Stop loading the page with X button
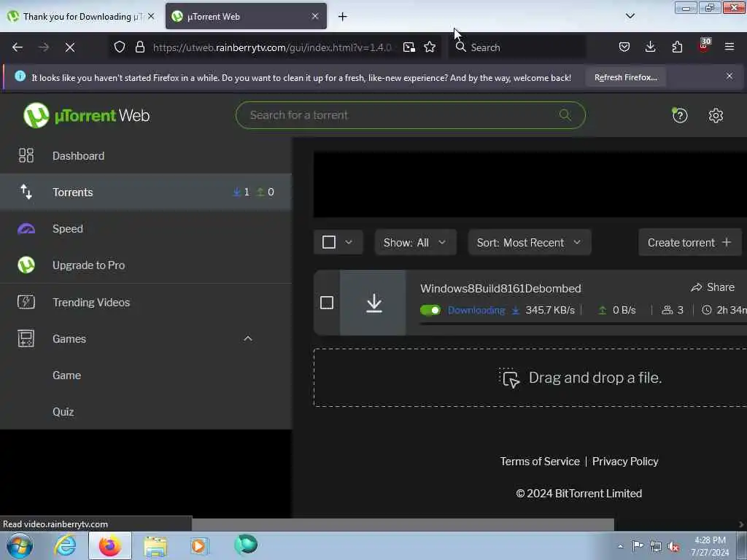 pos(69,47)
